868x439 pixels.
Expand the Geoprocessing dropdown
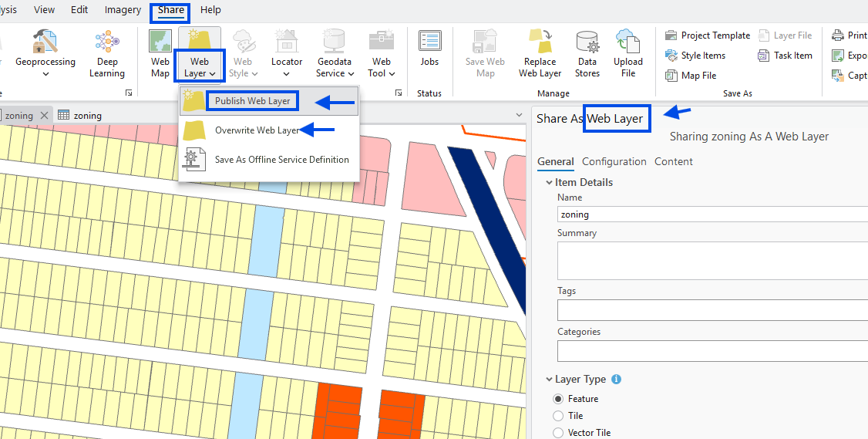[x=45, y=73]
